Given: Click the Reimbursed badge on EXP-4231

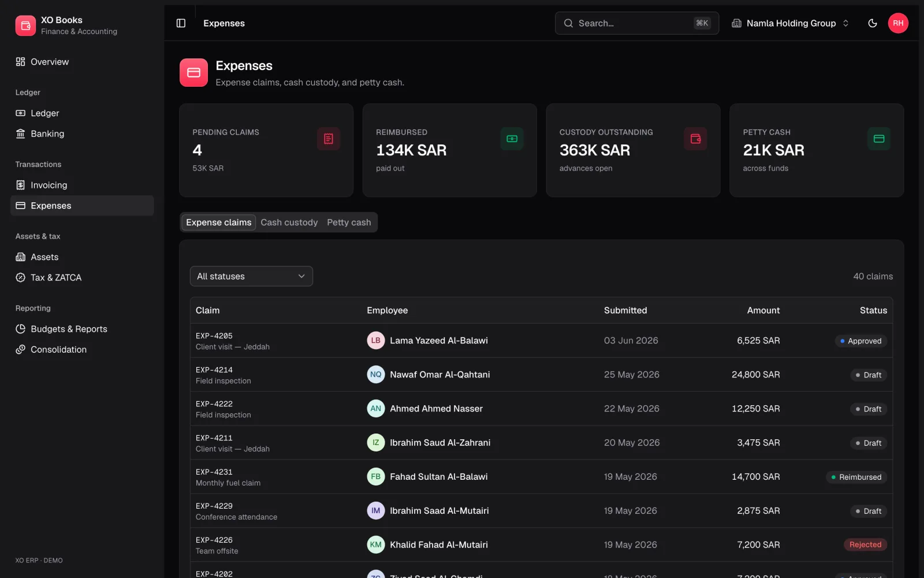Looking at the screenshot, I should coord(856,477).
